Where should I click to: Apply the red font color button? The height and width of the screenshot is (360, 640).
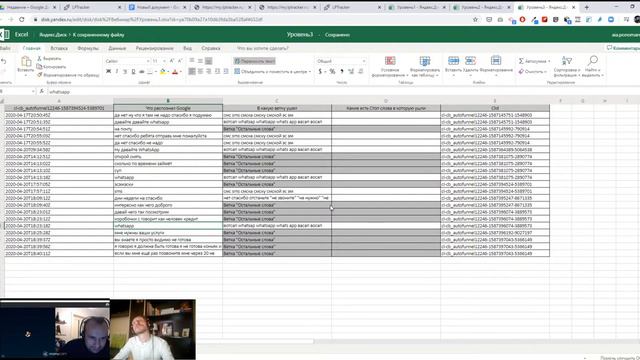click(x=175, y=71)
